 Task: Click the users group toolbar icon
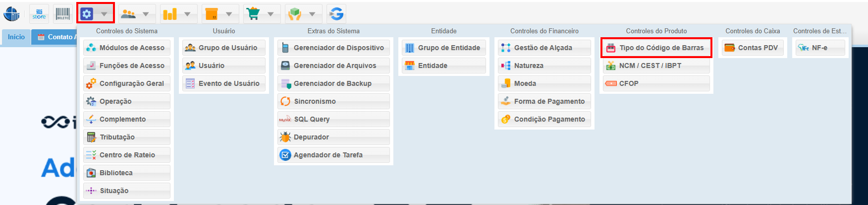(x=128, y=14)
